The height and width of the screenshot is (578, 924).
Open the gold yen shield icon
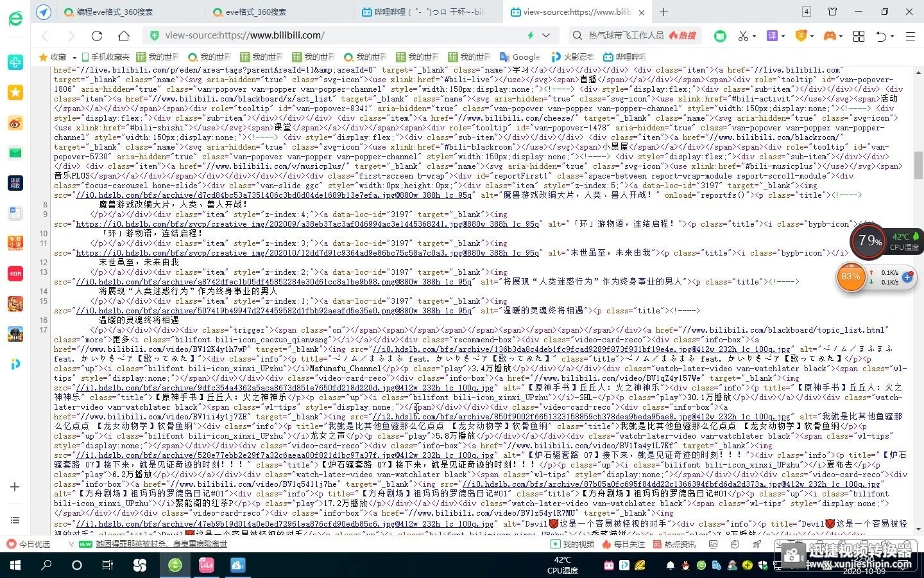click(x=801, y=35)
